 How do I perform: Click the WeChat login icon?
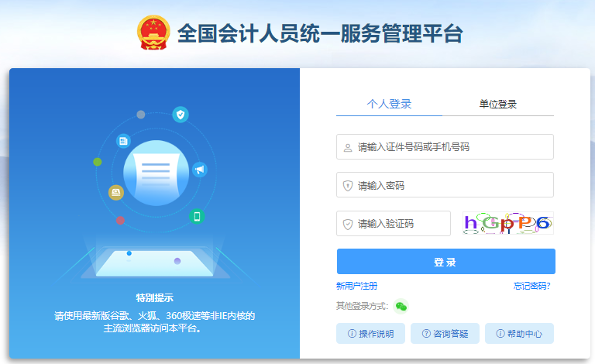[x=401, y=307]
